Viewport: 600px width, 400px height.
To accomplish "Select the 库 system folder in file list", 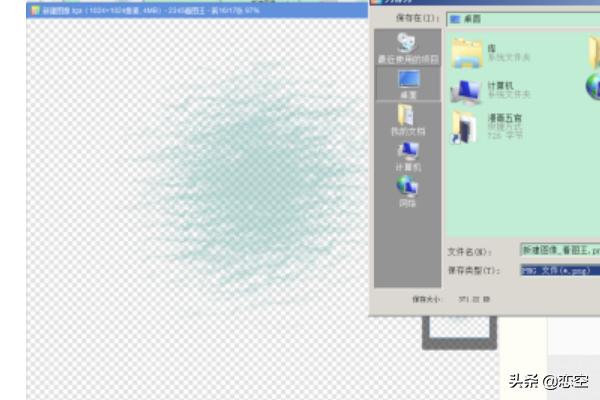I will pos(491,53).
